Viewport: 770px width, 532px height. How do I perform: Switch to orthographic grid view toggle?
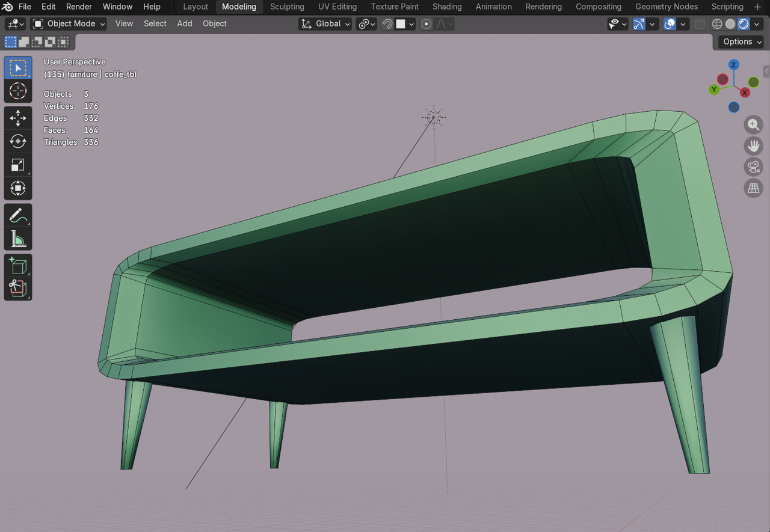point(753,188)
